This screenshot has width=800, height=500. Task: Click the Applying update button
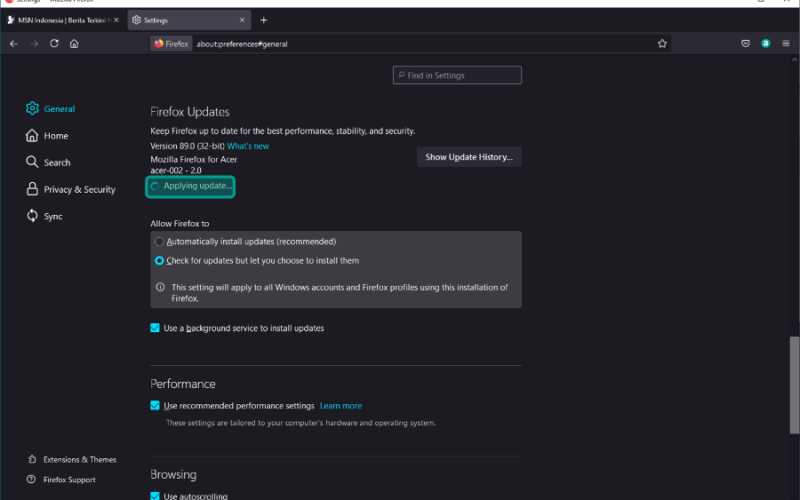point(190,186)
